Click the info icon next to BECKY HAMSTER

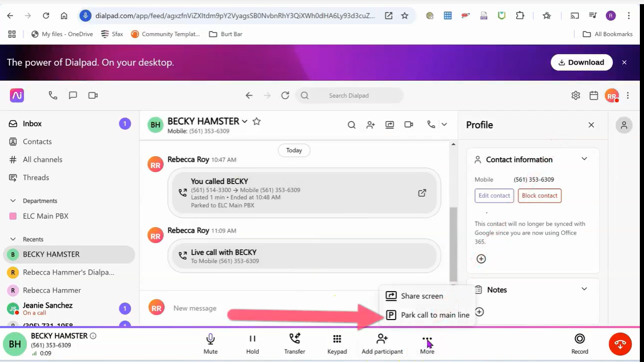(x=93, y=336)
